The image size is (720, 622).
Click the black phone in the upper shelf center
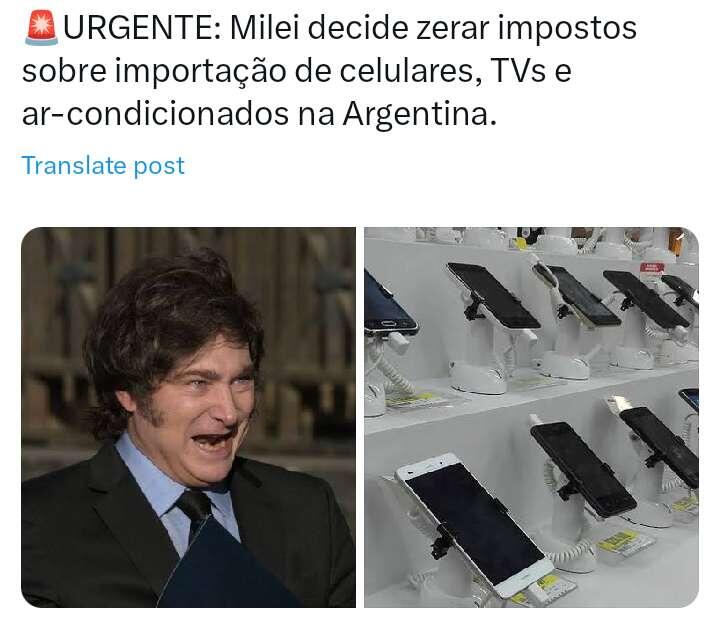coord(494,296)
